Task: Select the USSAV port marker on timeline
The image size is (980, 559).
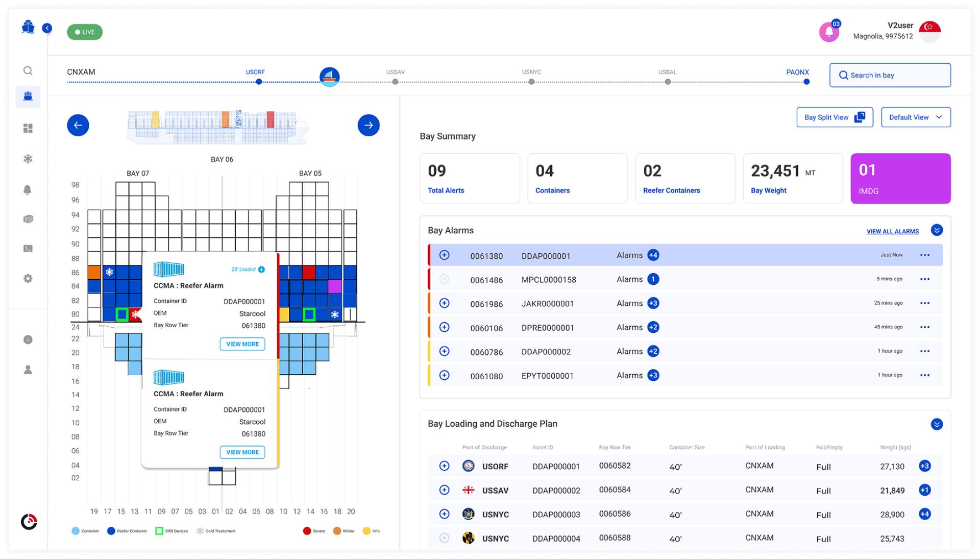Action: (x=395, y=82)
